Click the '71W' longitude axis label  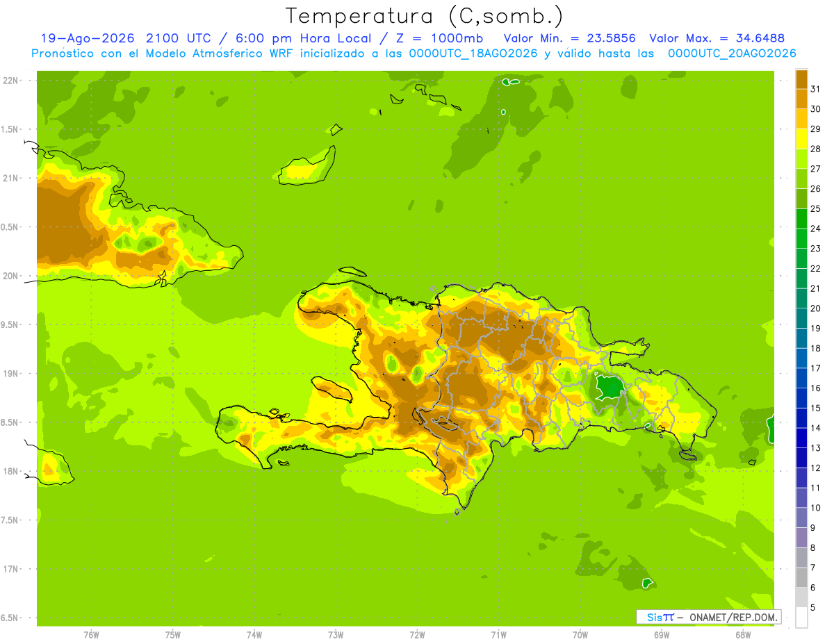(x=498, y=635)
